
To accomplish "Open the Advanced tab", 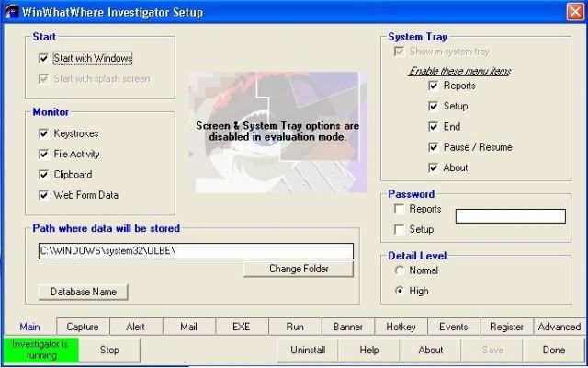I will pyautogui.click(x=560, y=327).
